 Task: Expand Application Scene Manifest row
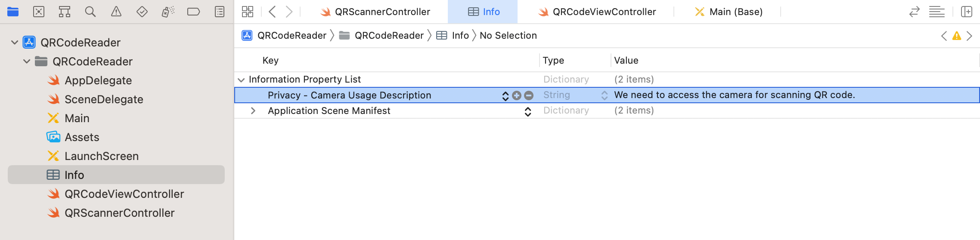click(253, 111)
